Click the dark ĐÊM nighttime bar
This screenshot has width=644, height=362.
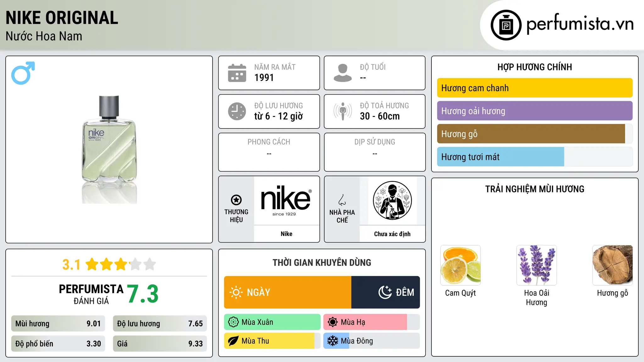pyautogui.click(x=386, y=292)
